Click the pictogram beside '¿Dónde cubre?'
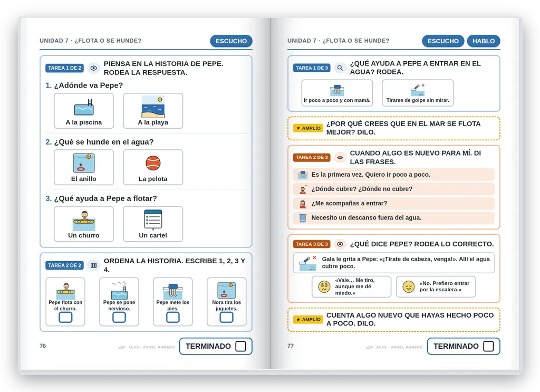The height and width of the screenshot is (392, 540). click(x=302, y=189)
